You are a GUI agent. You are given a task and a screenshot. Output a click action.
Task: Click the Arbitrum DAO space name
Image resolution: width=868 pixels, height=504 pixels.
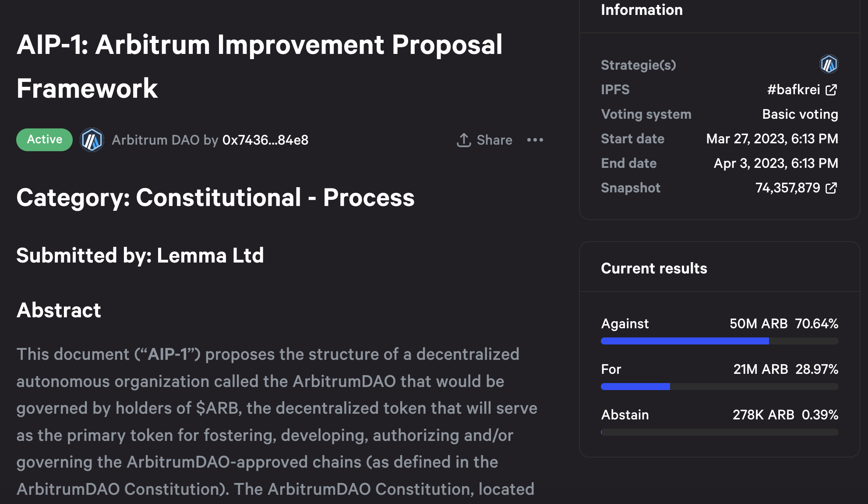(x=155, y=140)
